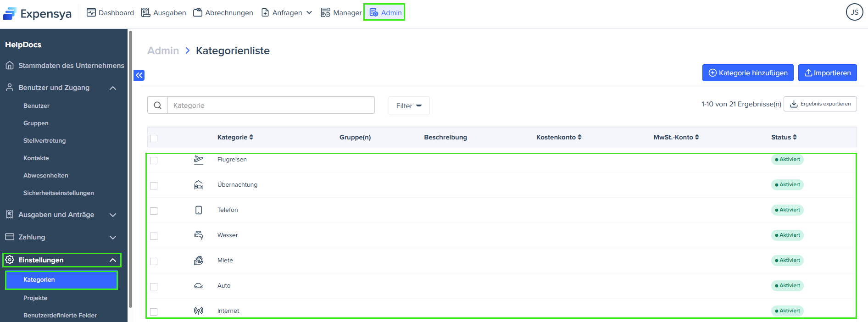Open Stellvertretung in sidebar
868x322 pixels.
coord(45,140)
